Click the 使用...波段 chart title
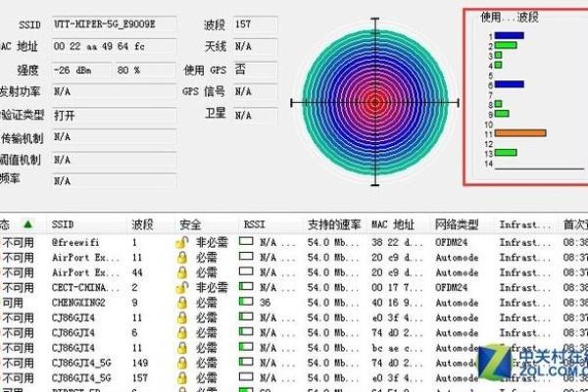This screenshot has height=392, width=588. (510, 17)
